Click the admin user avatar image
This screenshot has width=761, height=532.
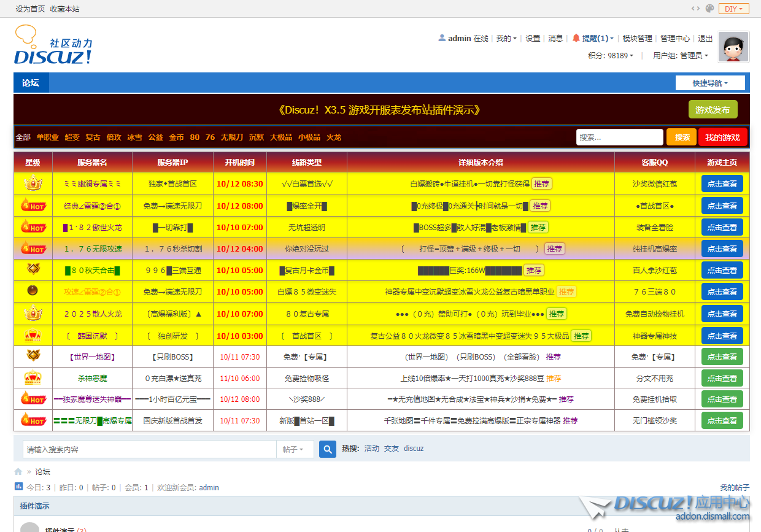pyautogui.click(x=733, y=47)
